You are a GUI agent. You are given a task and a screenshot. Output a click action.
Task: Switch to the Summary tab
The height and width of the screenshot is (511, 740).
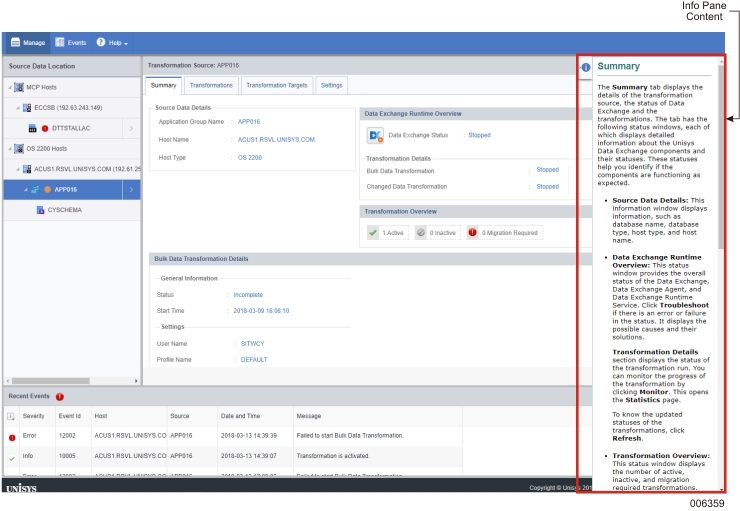pyautogui.click(x=163, y=85)
